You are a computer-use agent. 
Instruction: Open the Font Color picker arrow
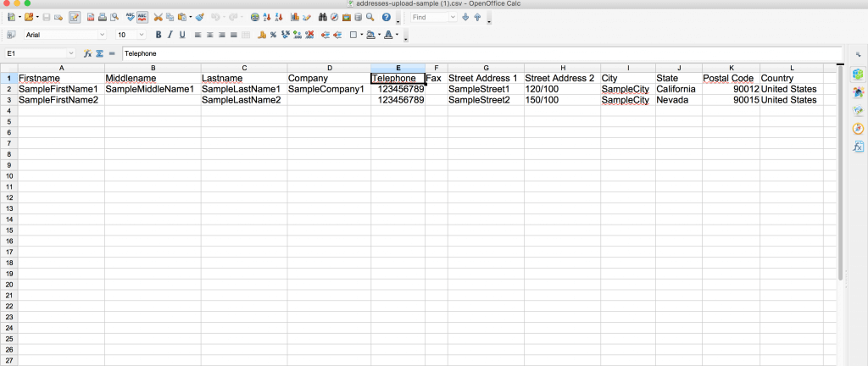[x=398, y=35]
